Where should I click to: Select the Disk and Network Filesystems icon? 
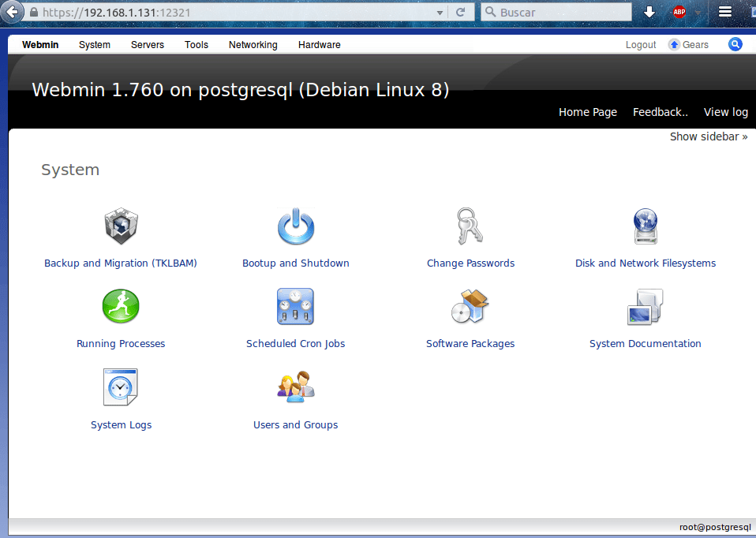click(646, 227)
